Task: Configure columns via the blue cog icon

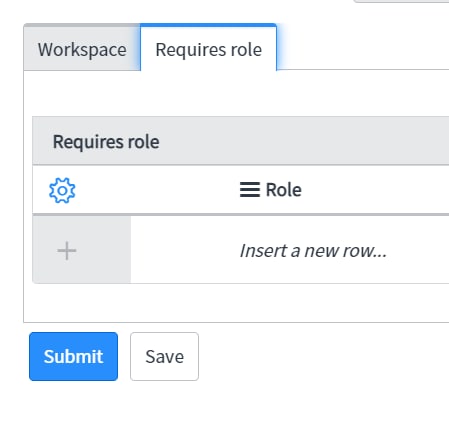Action: (62, 190)
